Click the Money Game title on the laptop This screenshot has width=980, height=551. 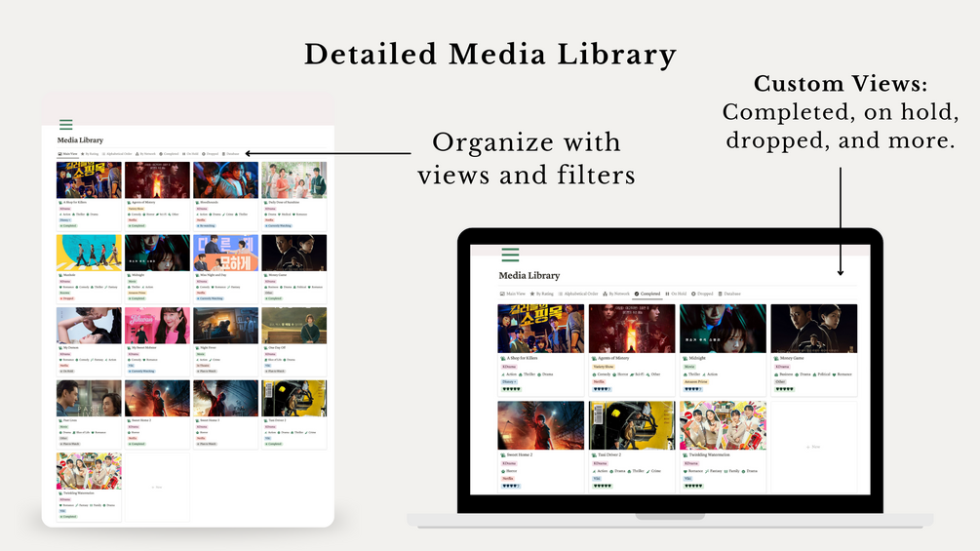click(x=792, y=359)
